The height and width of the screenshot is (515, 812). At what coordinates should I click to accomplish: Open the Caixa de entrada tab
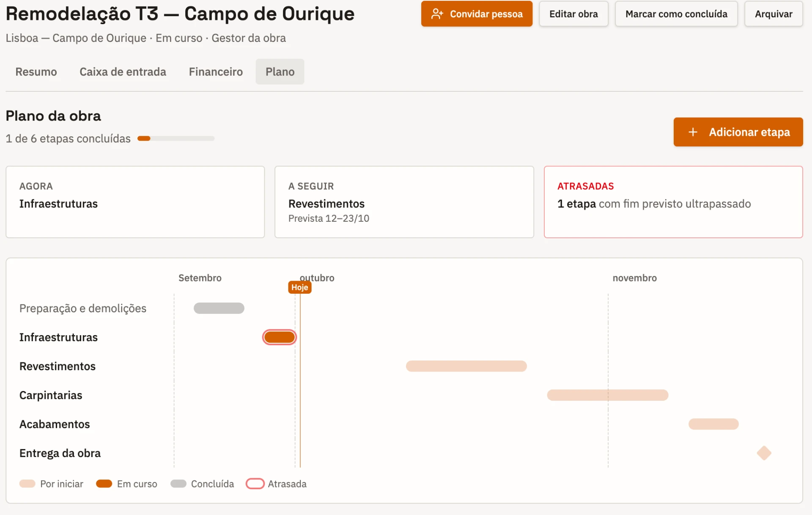(x=123, y=72)
